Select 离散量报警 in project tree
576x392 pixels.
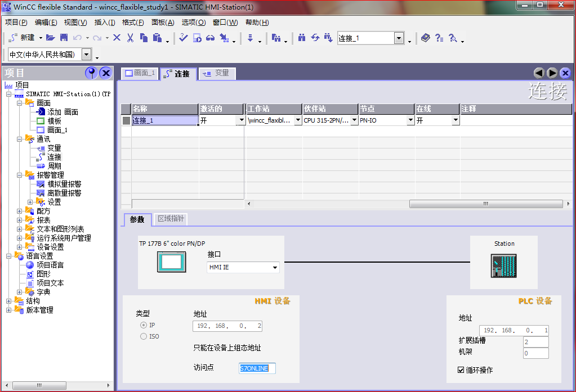tap(64, 193)
